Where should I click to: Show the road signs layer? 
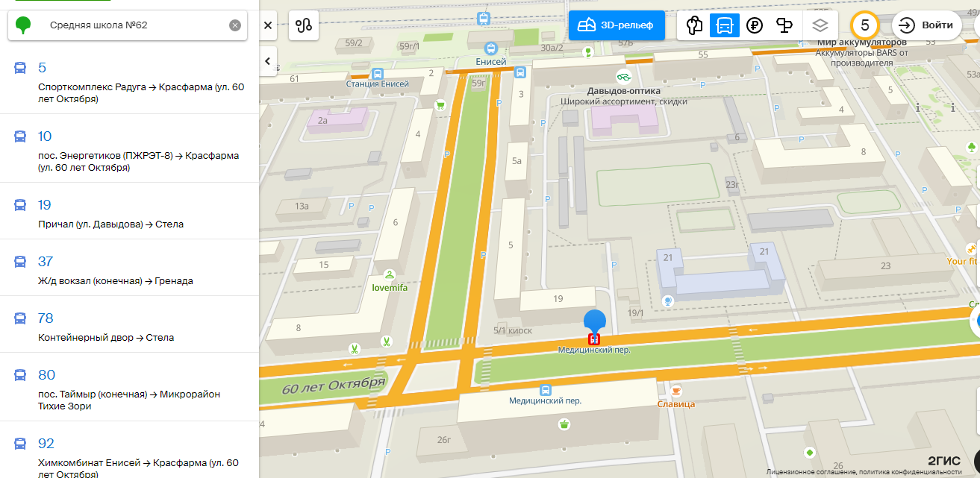click(x=784, y=25)
